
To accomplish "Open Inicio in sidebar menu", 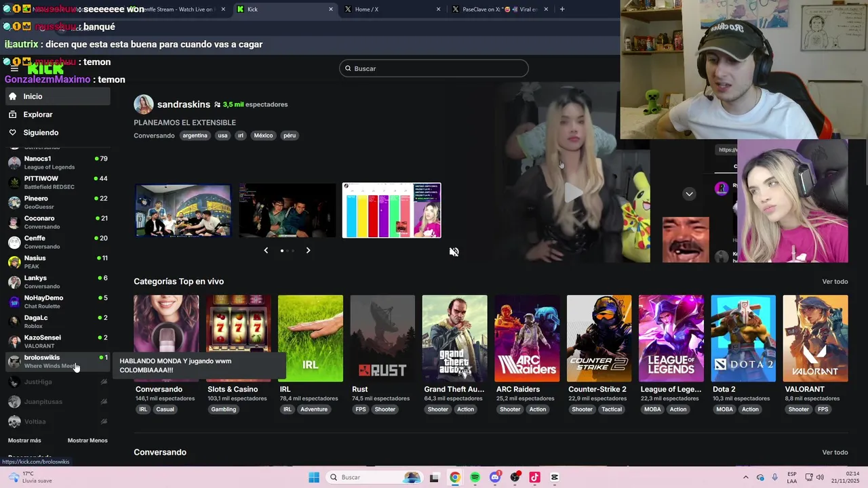I will (x=58, y=96).
